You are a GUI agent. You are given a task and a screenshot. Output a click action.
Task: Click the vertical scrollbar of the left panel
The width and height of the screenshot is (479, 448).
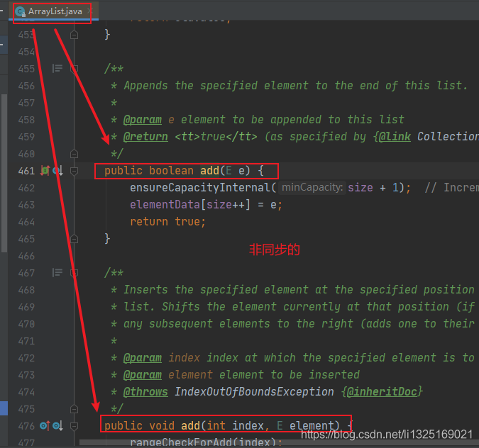(4, 173)
